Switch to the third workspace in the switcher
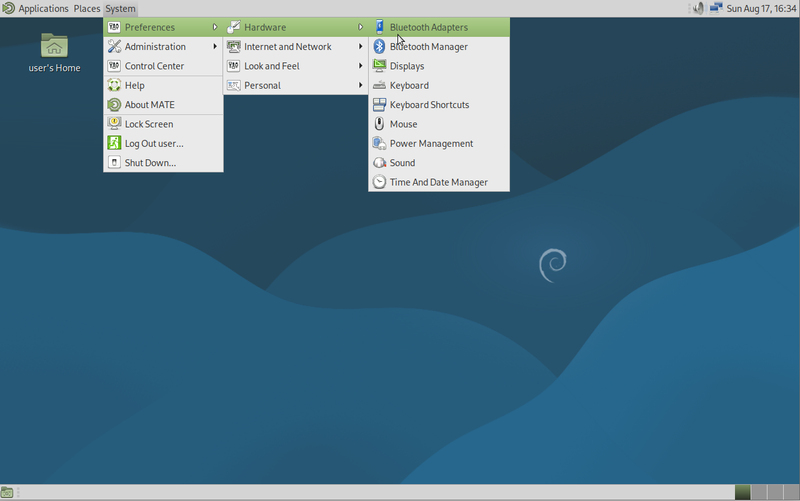The height and width of the screenshot is (501, 800). (x=775, y=492)
